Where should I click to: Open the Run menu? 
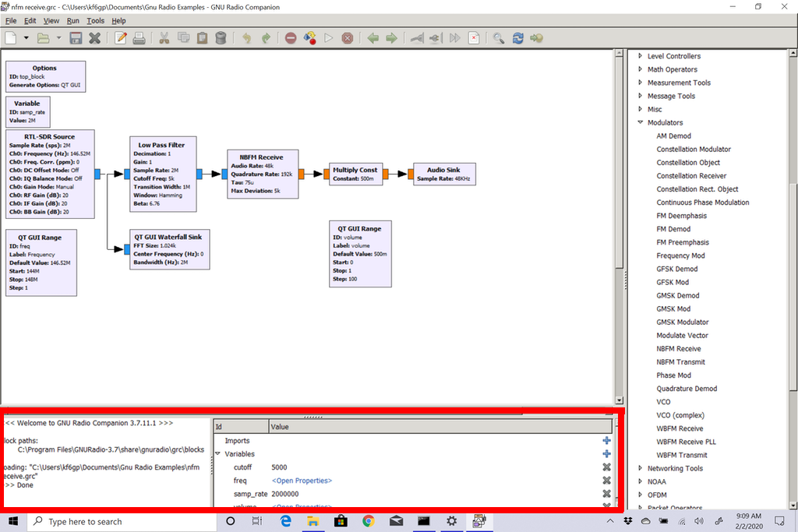[72, 21]
